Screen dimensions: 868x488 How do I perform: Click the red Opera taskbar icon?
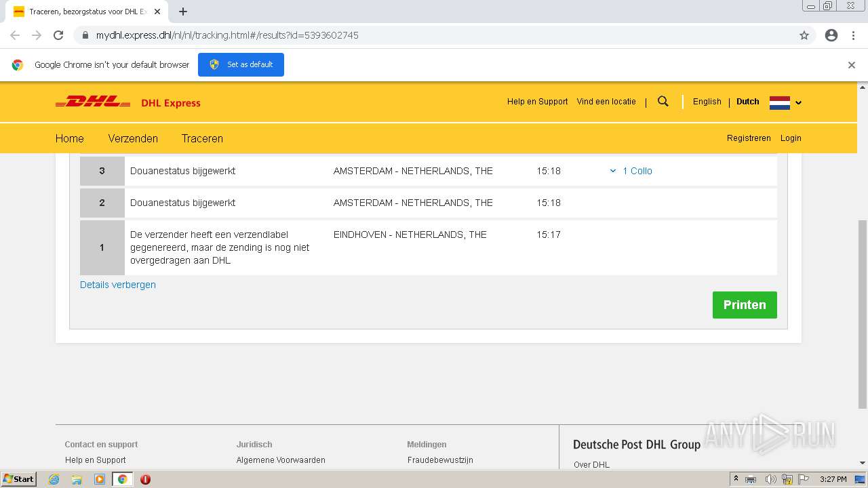point(145,479)
